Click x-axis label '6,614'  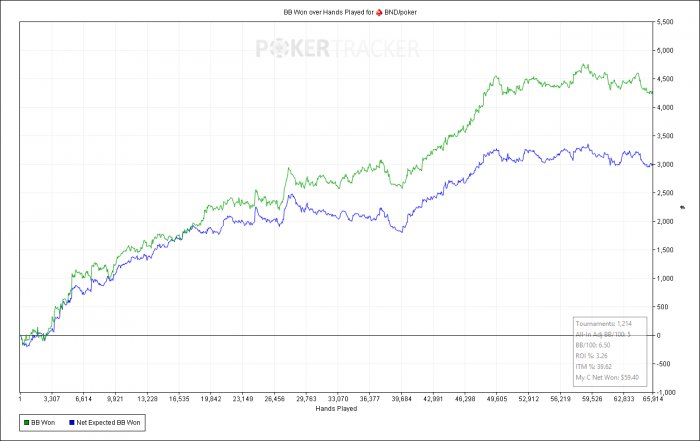[x=83, y=398]
